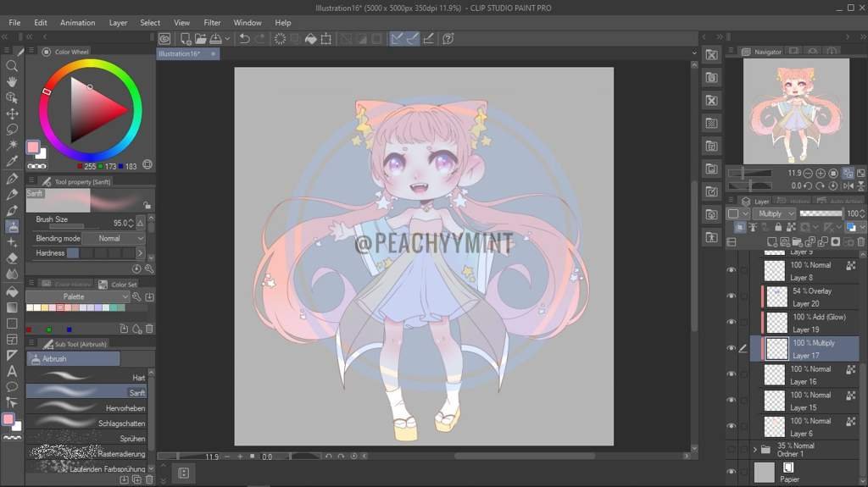This screenshot has width=868, height=487.
Task: Open the canvas tab list arrow
Action: [693, 53]
